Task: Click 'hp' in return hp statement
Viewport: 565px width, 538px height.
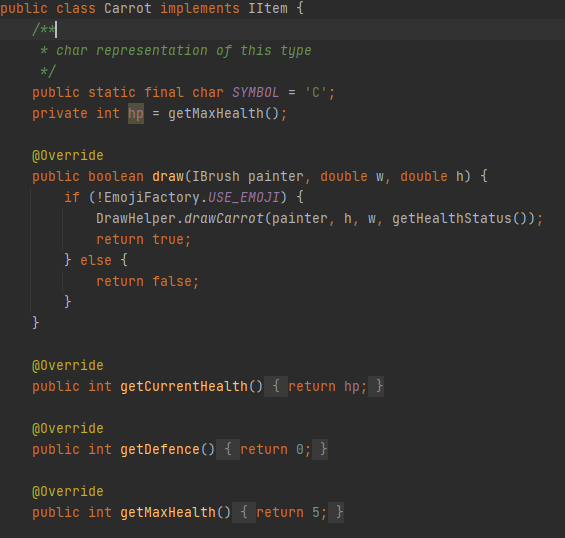Action: [352, 387]
